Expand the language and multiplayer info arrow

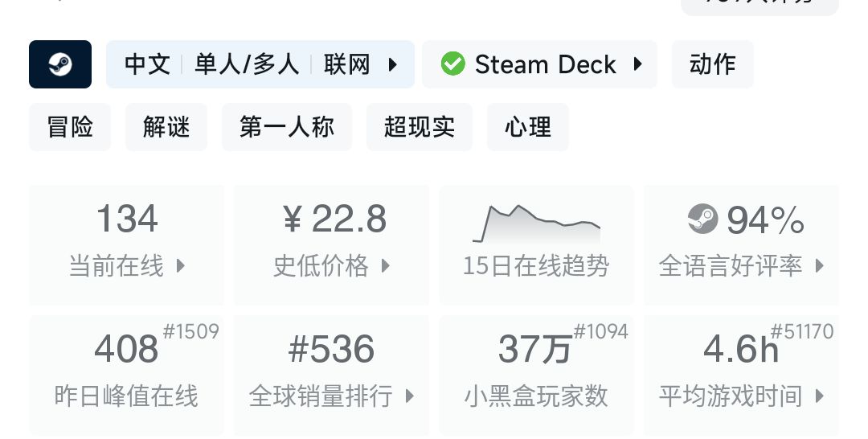pos(393,64)
